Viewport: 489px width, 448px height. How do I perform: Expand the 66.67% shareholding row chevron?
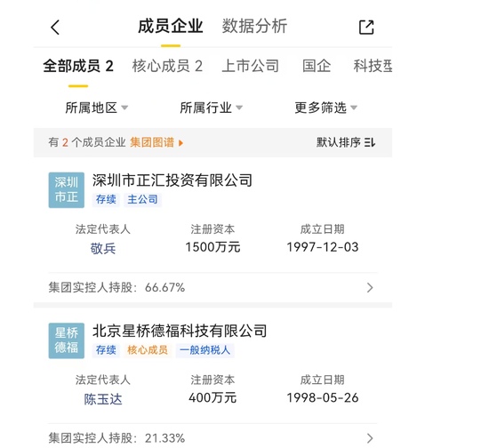coord(370,287)
